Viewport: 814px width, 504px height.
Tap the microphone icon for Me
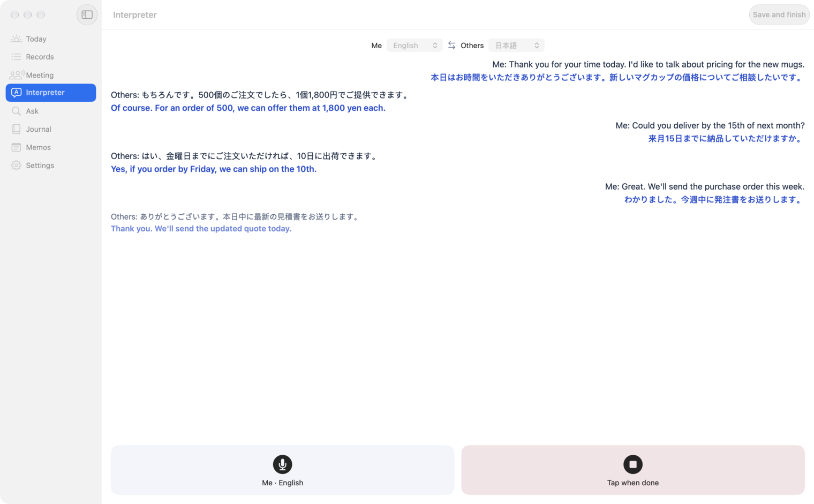coord(282,464)
